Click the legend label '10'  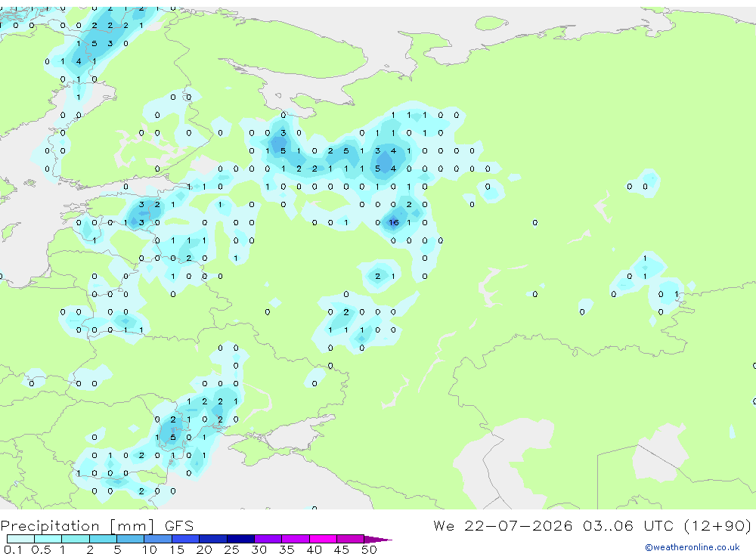click(x=149, y=549)
